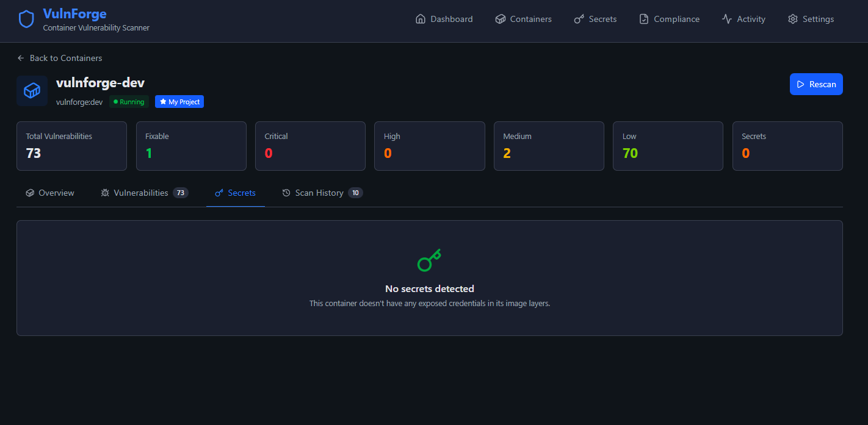
Task: Switch to the Overview tab
Action: 50,193
